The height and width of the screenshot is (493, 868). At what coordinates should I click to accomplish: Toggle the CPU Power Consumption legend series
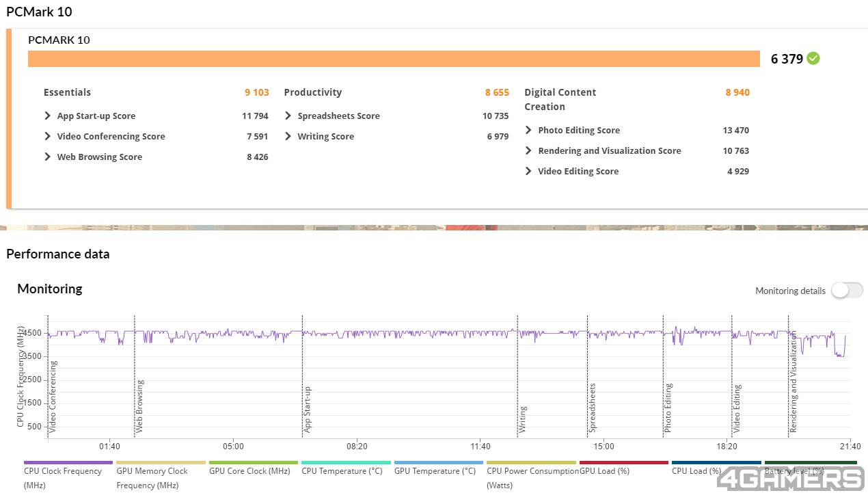tap(531, 477)
